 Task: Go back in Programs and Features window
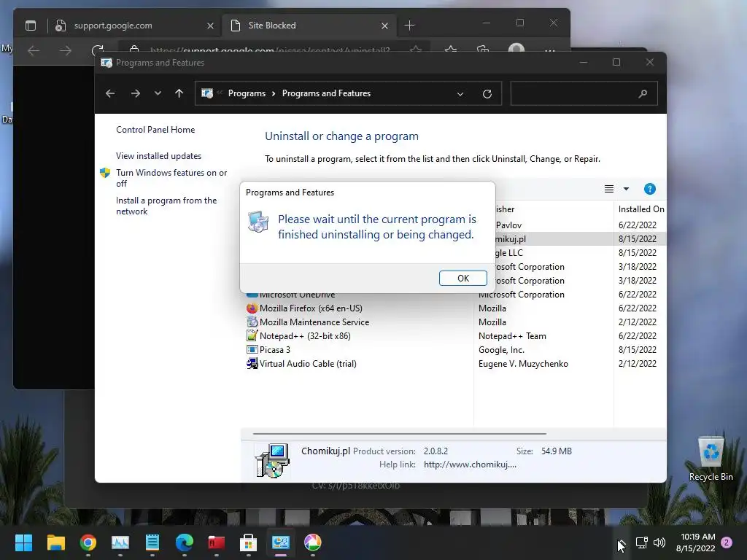(110, 93)
